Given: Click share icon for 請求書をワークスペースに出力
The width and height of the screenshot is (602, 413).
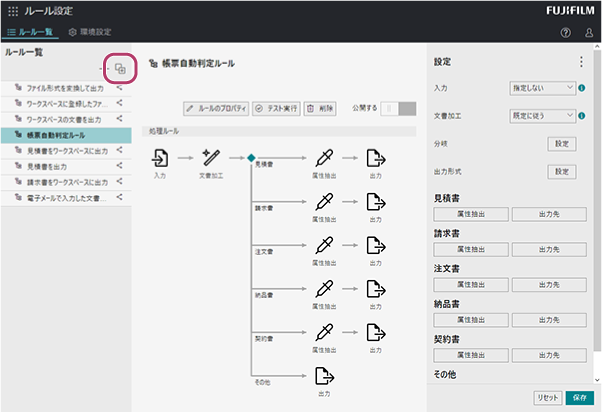Looking at the screenshot, I should pos(120,182).
